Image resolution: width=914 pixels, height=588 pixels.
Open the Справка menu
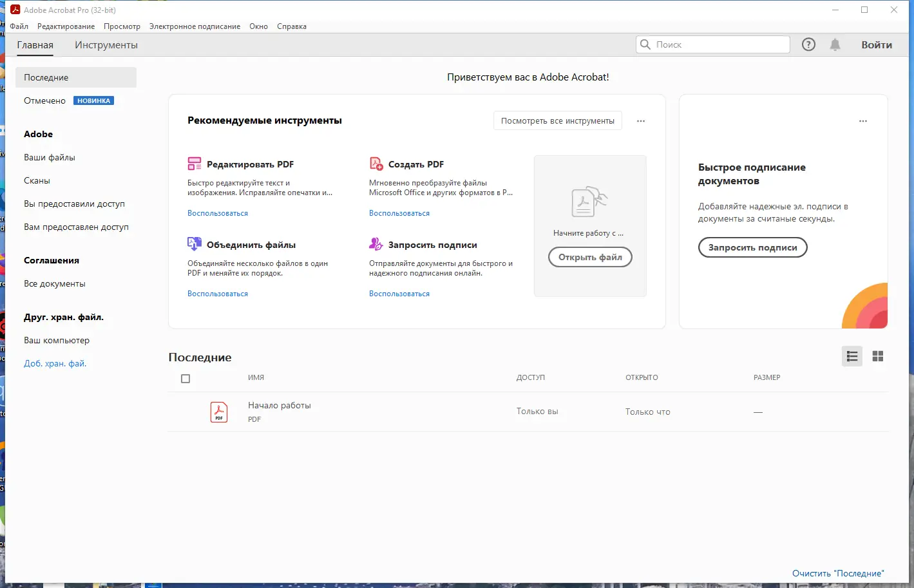point(292,26)
